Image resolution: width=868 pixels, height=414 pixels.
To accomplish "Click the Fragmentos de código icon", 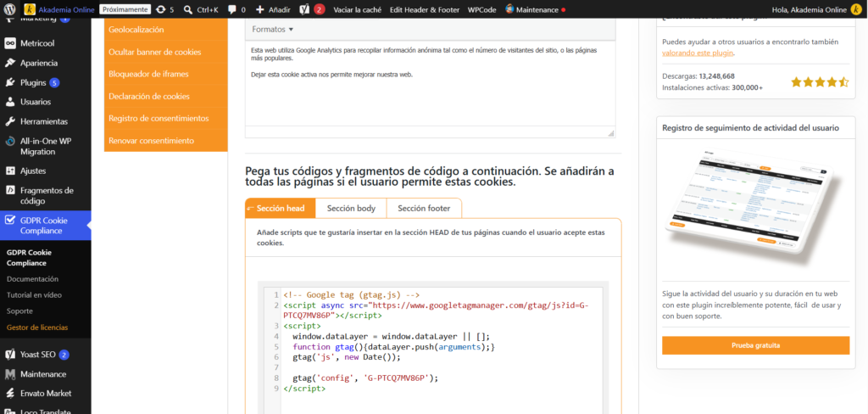I will click(x=10, y=191).
